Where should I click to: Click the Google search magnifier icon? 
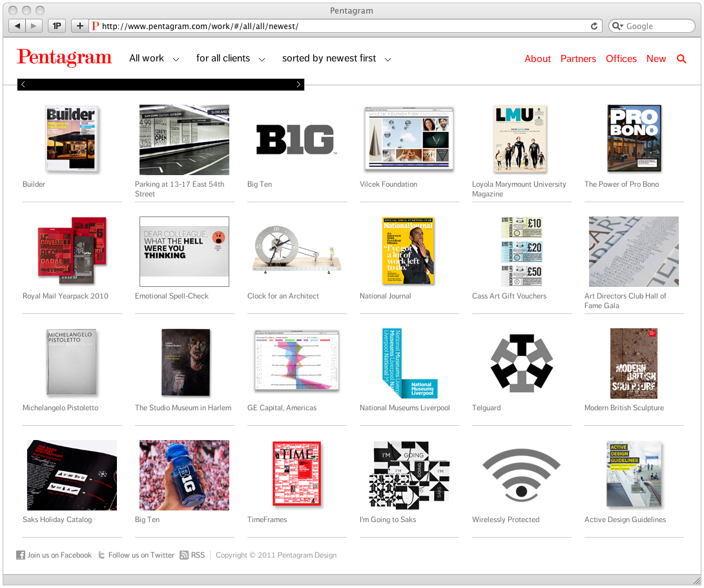(x=617, y=26)
